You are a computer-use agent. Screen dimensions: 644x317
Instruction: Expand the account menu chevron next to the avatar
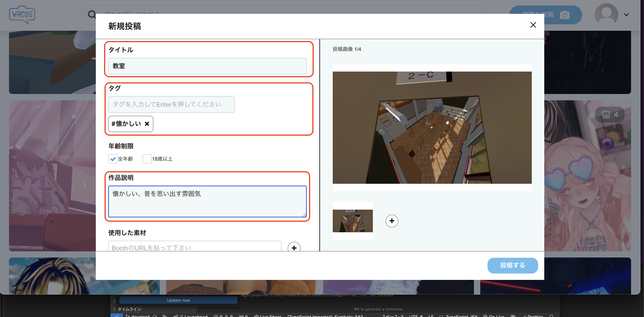(626, 15)
